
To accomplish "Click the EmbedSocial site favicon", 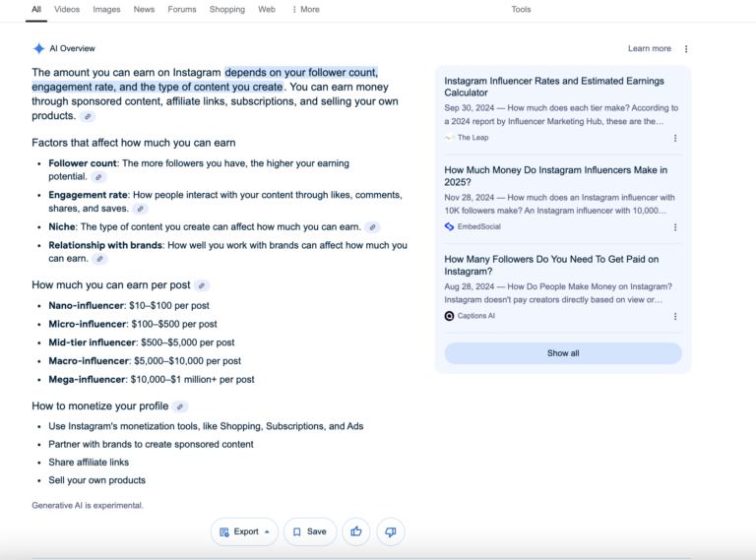I will pyautogui.click(x=449, y=226).
